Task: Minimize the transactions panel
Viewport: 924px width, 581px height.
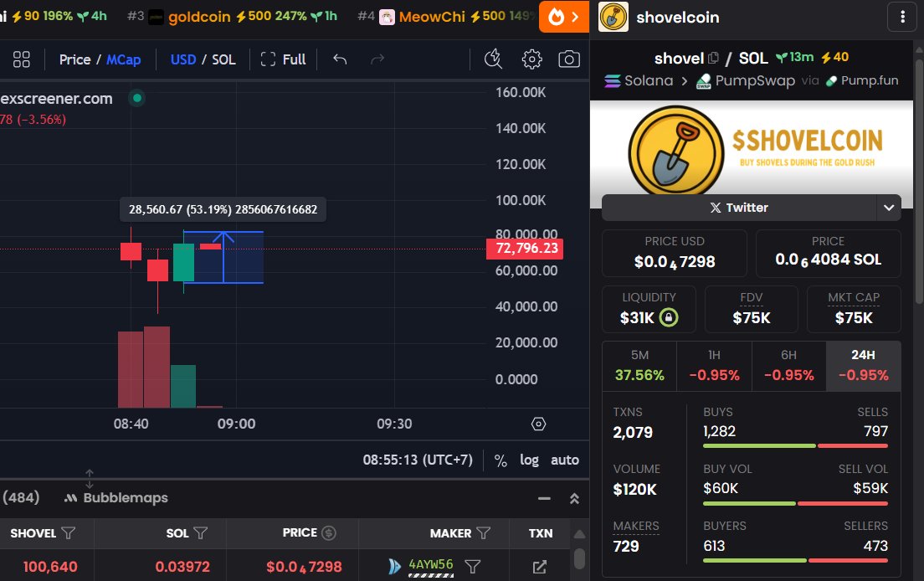Action: [x=544, y=498]
